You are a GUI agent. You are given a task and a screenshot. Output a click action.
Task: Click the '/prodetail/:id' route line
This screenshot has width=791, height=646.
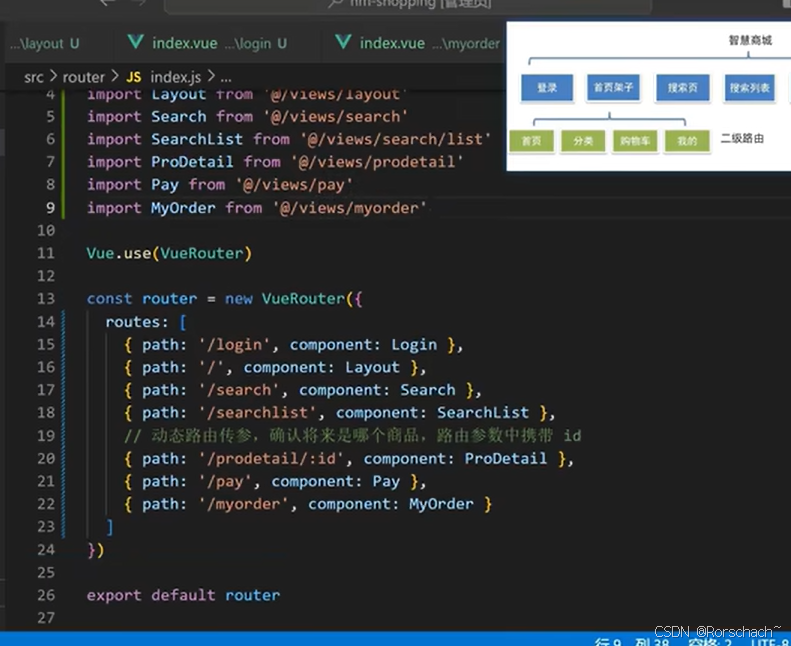[x=349, y=458]
